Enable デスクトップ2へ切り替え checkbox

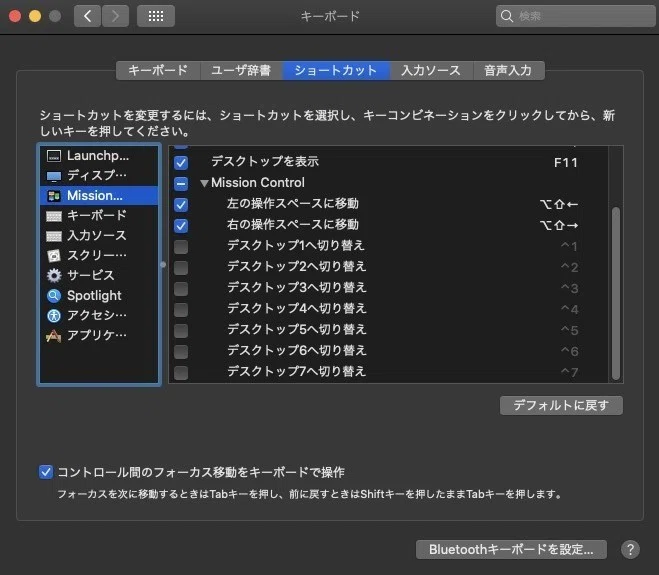pos(181,268)
